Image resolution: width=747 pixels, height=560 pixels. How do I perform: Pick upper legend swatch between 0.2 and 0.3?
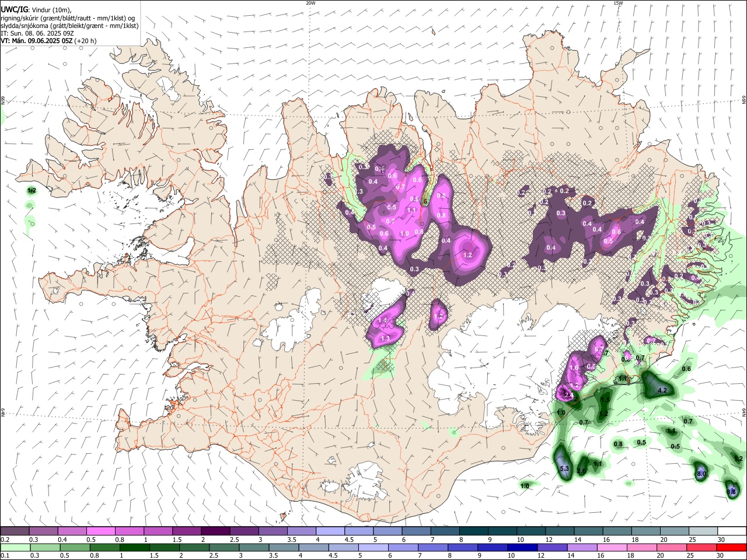pos(15,531)
